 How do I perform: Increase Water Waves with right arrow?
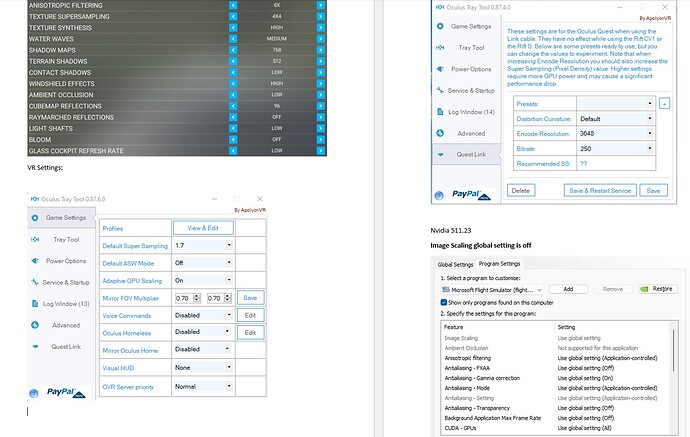[320, 39]
